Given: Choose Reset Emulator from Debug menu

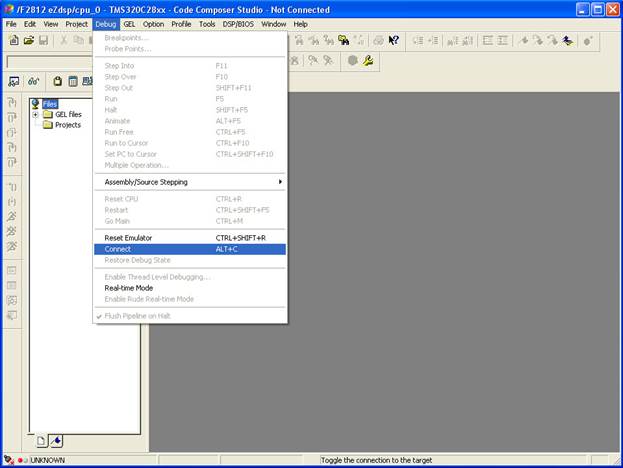Looking at the screenshot, I should [x=190, y=238].
